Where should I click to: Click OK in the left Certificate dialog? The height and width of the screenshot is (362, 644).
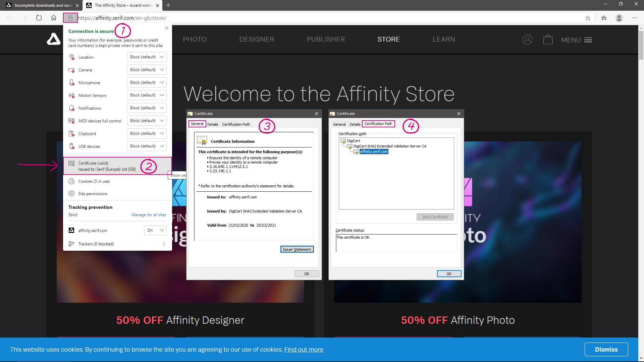(307, 274)
